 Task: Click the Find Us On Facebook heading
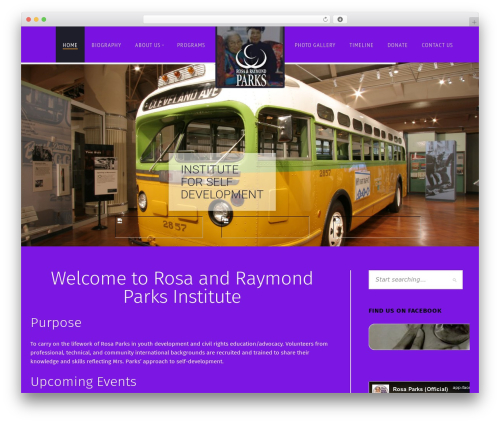(x=405, y=311)
